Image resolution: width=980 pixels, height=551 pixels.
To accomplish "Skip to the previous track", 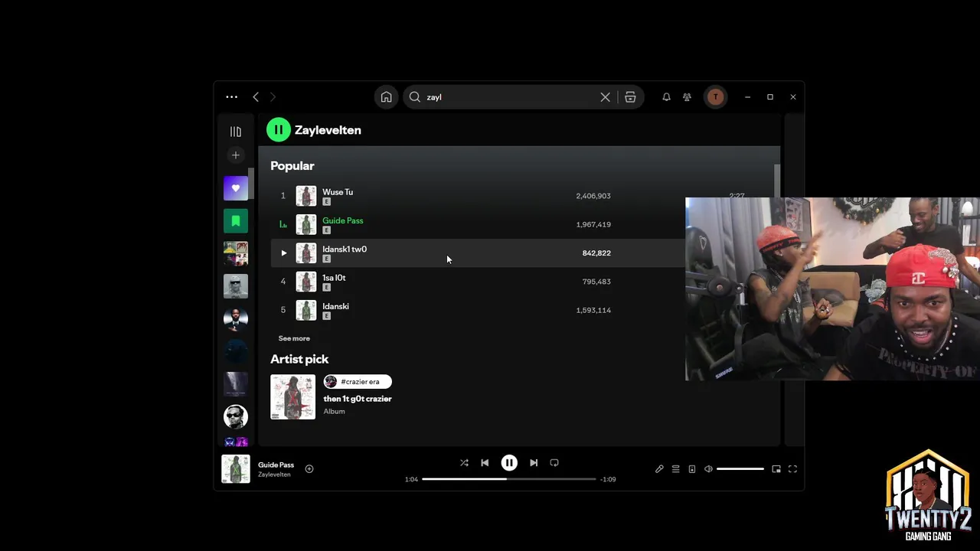I will (485, 463).
